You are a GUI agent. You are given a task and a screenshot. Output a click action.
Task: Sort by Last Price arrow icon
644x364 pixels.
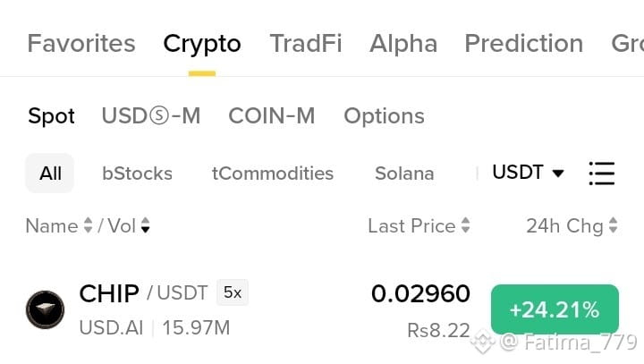pyautogui.click(x=465, y=225)
